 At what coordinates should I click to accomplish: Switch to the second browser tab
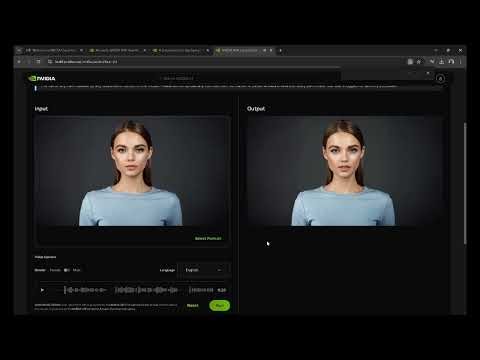point(117,50)
